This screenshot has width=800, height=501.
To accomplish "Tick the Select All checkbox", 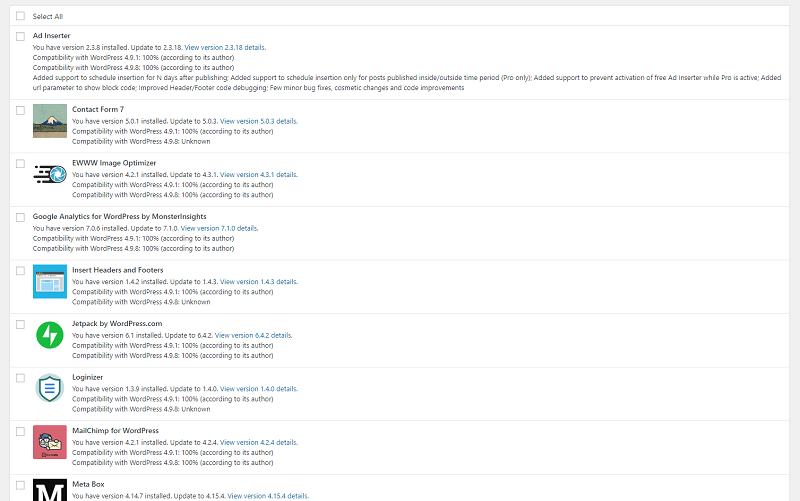I will (20, 16).
